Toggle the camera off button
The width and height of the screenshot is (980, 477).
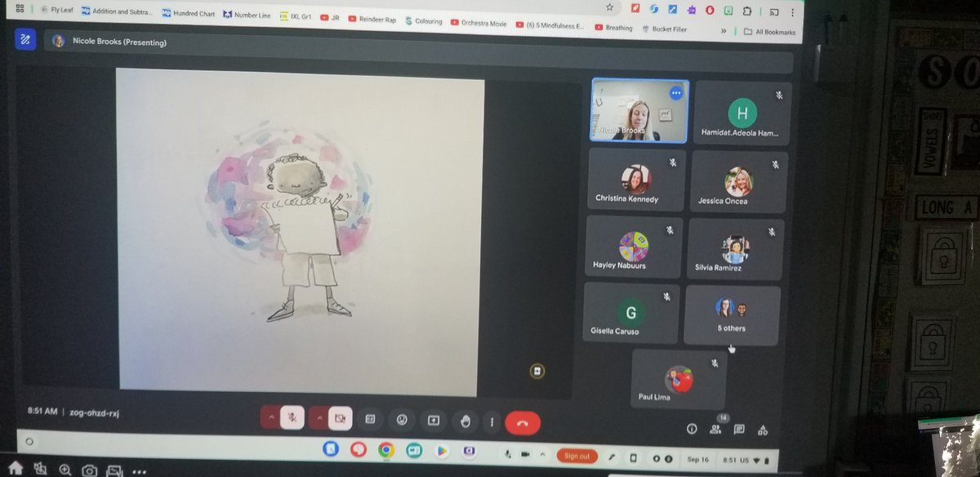coord(341,418)
